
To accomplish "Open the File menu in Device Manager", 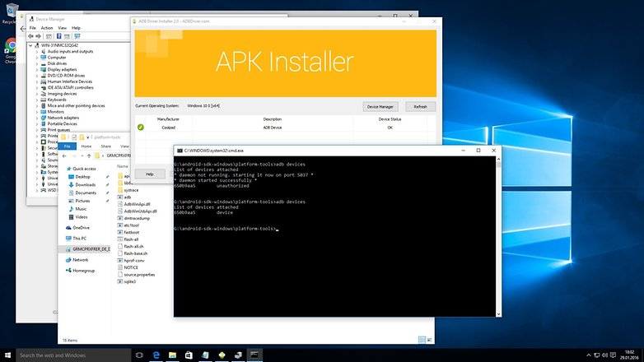I will pyautogui.click(x=32, y=28).
